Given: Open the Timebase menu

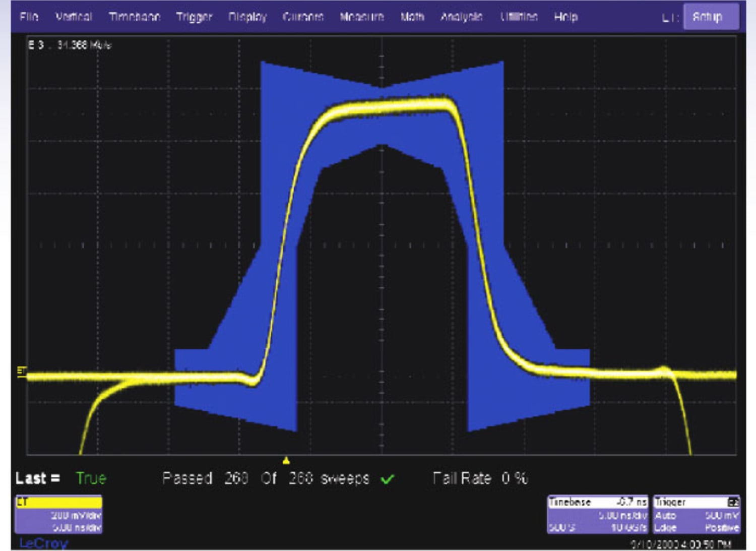Looking at the screenshot, I should coord(135,17).
